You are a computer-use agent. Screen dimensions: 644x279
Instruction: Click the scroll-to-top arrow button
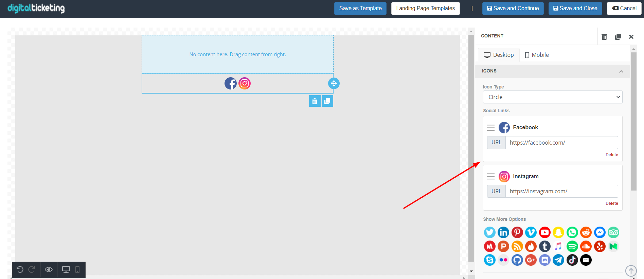pos(631,271)
